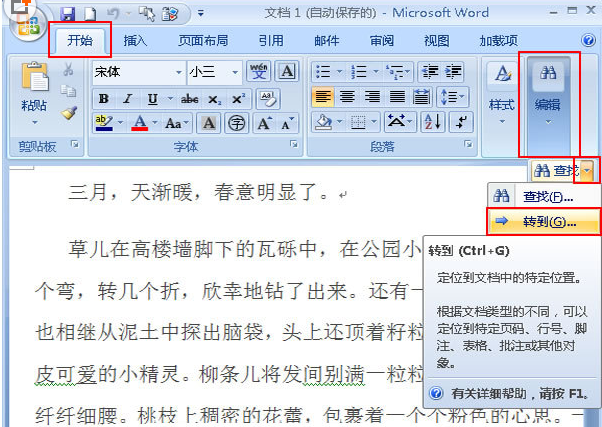Toggle superscript formatting
The image size is (602, 427).
[238, 99]
